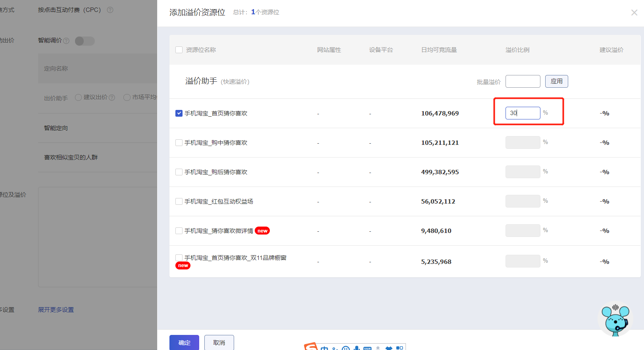The width and height of the screenshot is (644, 350).
Task: Open the Sogou soft keyboard icon
Action: [367, 348]
